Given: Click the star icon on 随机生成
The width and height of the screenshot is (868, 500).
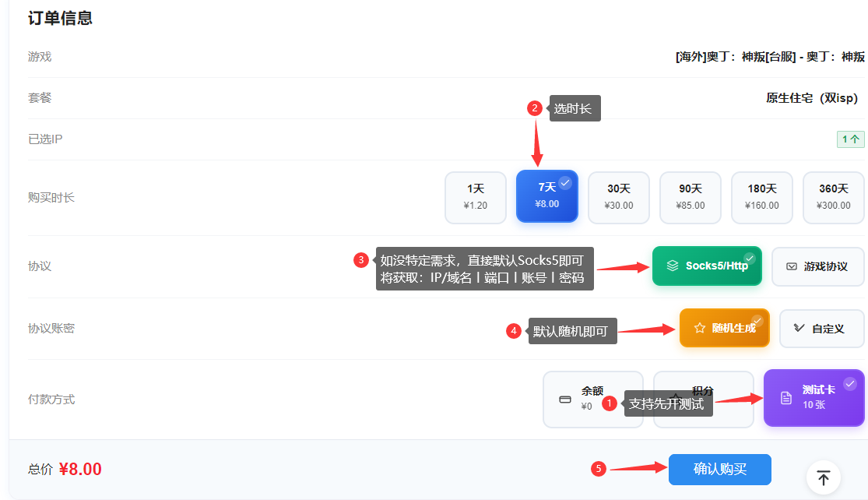Looking at the screenshot, I should (699, 328).
